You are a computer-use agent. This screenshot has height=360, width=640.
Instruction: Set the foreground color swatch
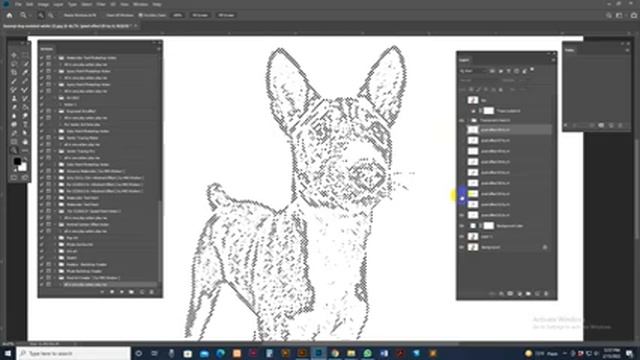[17, 162]
